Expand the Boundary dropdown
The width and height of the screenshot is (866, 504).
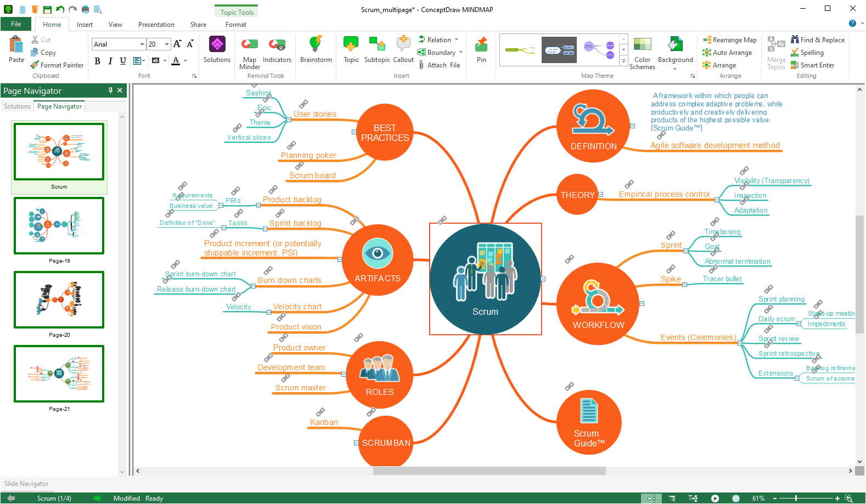tap(461, 53)
